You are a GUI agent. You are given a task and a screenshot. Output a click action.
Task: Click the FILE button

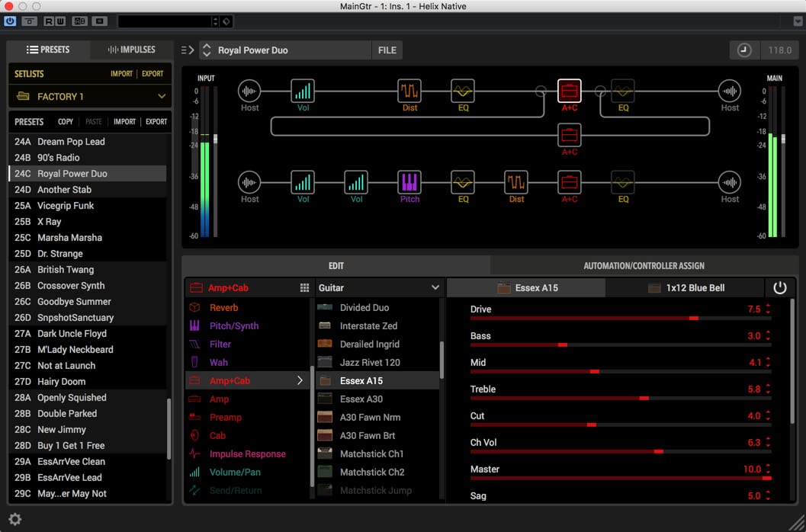point(387,50)
